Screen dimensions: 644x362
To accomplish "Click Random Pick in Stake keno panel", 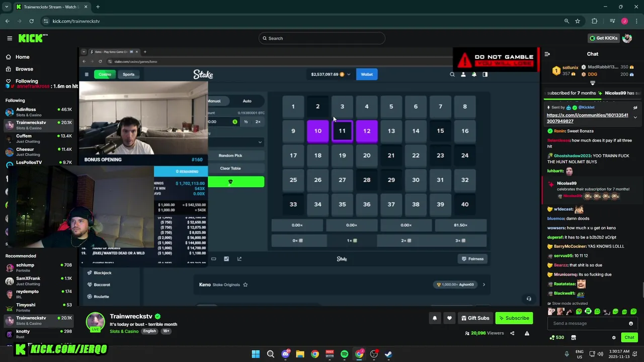I will (x=230, y=155).
